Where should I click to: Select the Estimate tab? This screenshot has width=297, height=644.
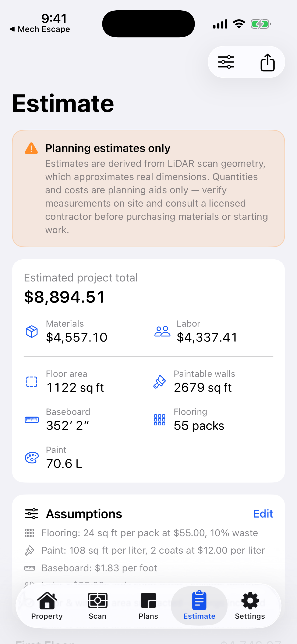199,606
